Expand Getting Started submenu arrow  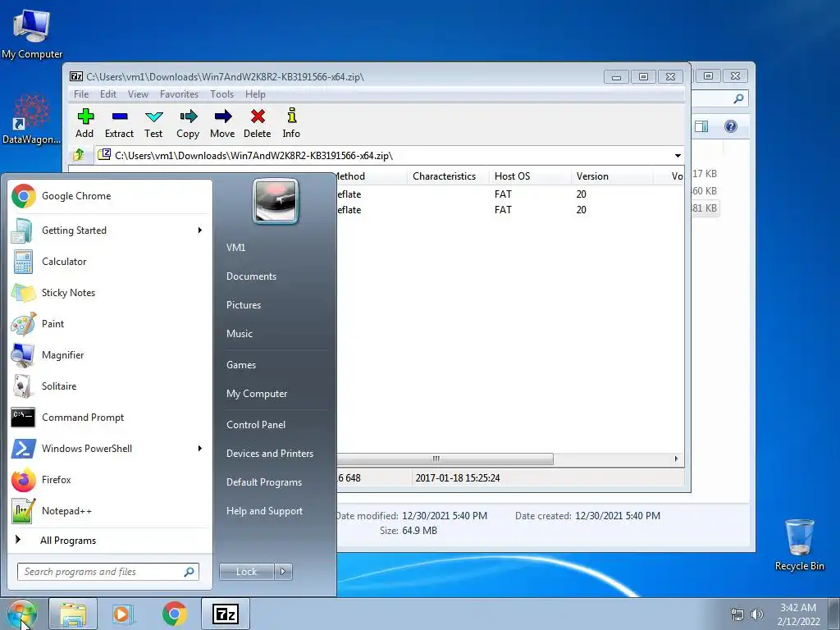[200, 231]
